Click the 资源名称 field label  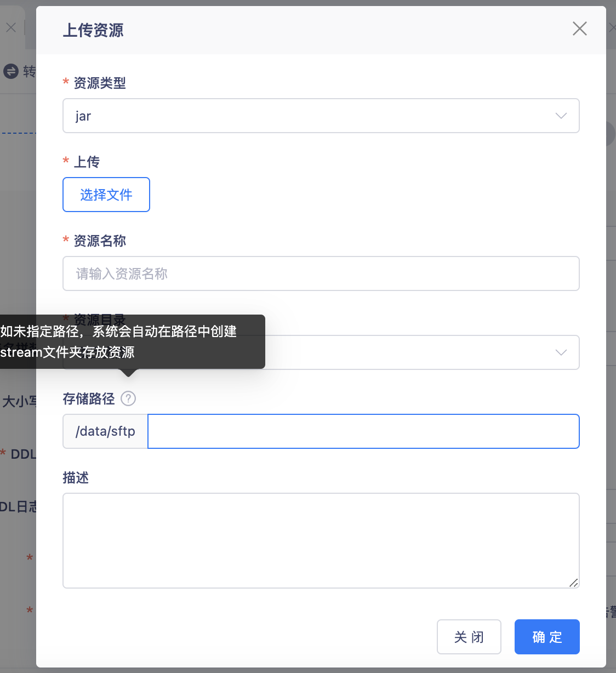(x=100, y=241)
